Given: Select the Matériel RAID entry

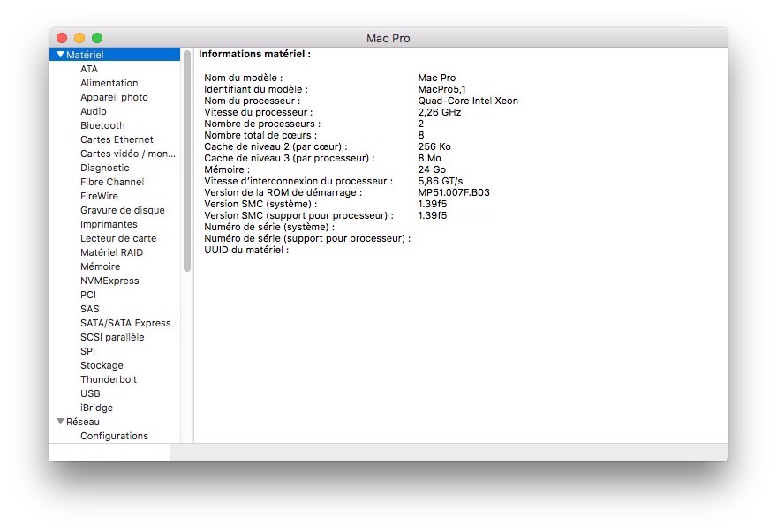Looking at the screenshot, I should coord(111,252).
